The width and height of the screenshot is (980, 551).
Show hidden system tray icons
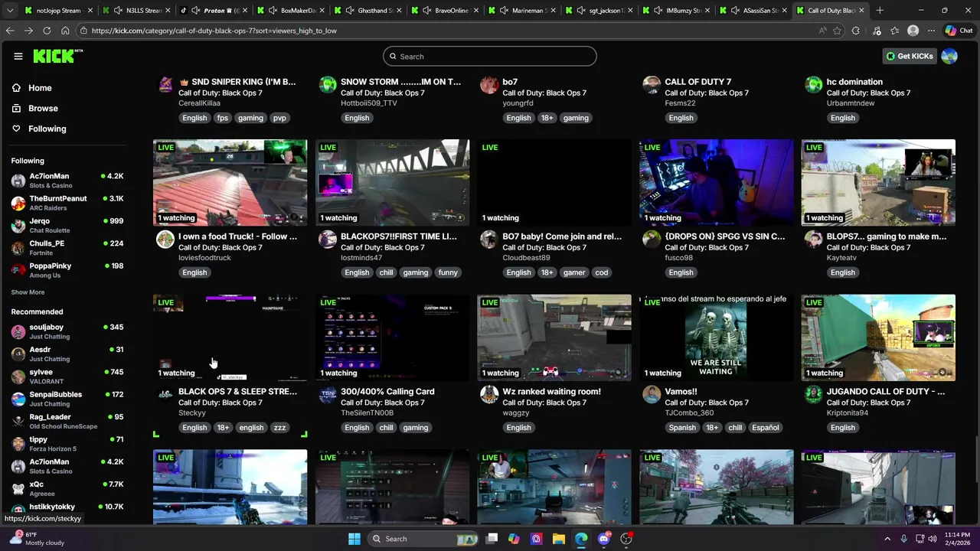pyautogui.click(x=887, y=539)
